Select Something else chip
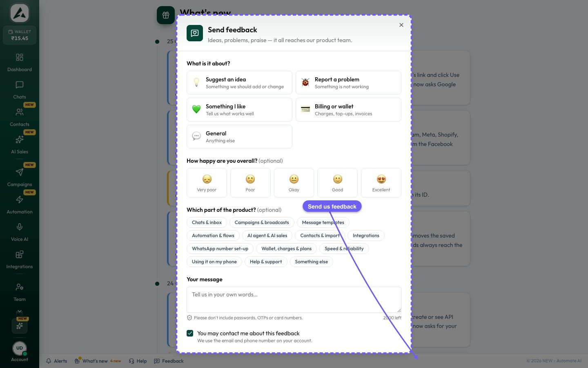 pyautogui.click(x=312, y=262)
